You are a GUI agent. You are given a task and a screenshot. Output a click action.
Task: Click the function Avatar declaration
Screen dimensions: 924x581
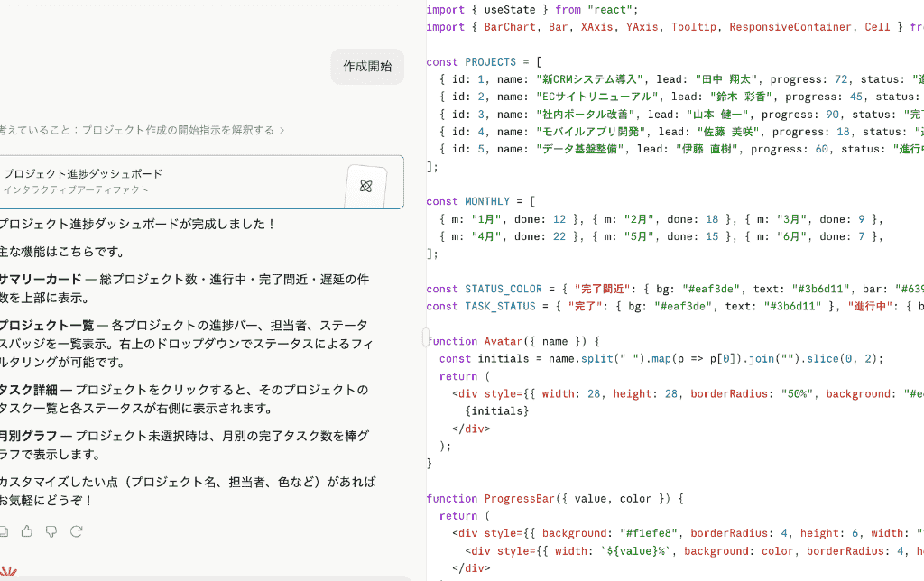point(513,341)
